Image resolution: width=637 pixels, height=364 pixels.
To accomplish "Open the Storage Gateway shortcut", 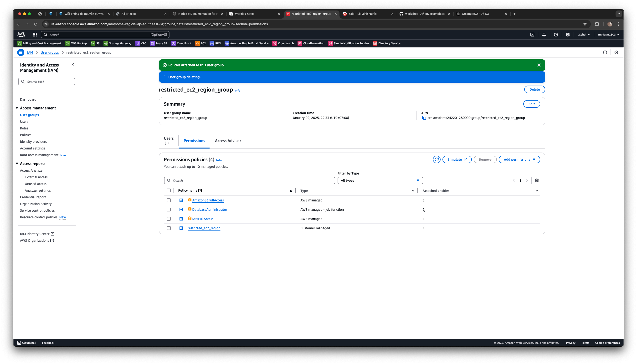I will [x=118, y=43].
